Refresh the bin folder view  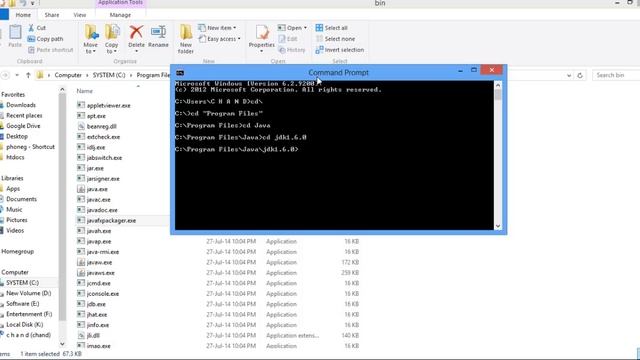click(x=580, y=76)
